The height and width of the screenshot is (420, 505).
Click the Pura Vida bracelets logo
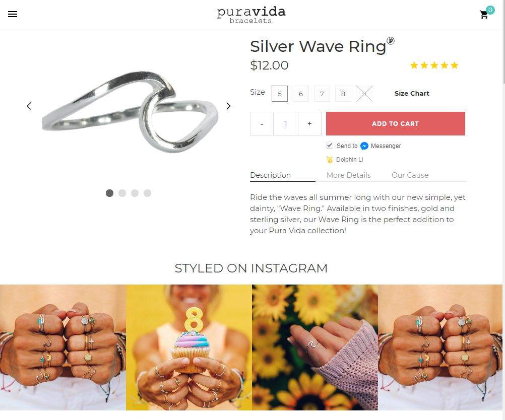[251, 15]
